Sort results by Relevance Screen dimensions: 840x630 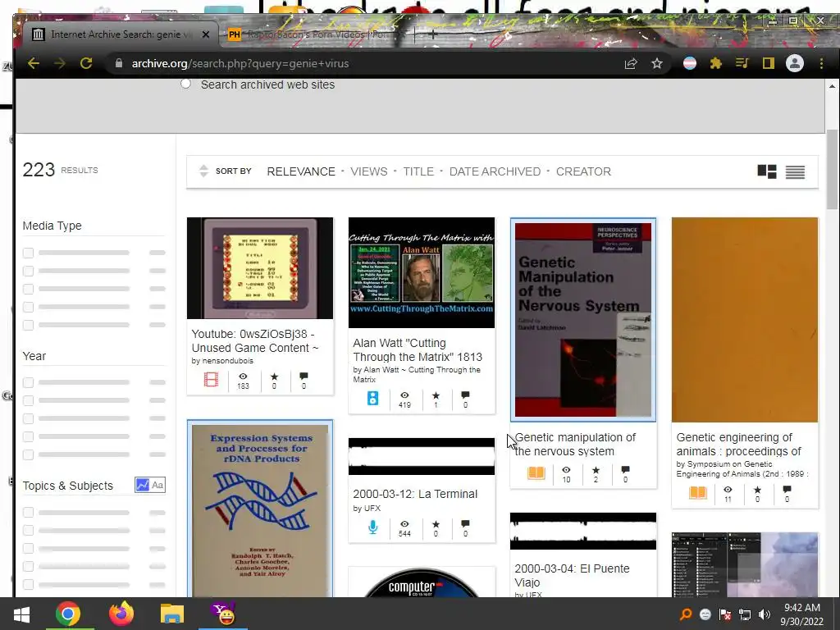(x=301, y=171)
